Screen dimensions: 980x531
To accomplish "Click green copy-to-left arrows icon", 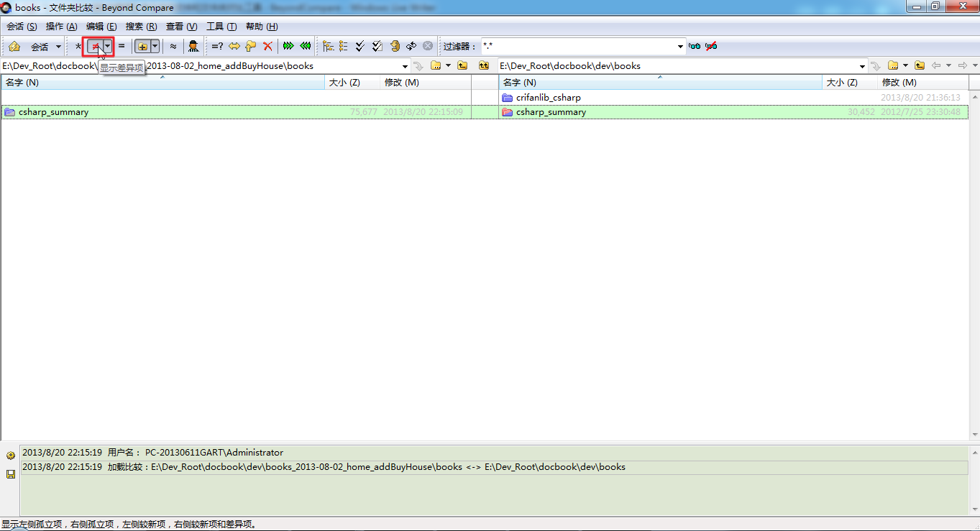I will (x=306, y=47).
